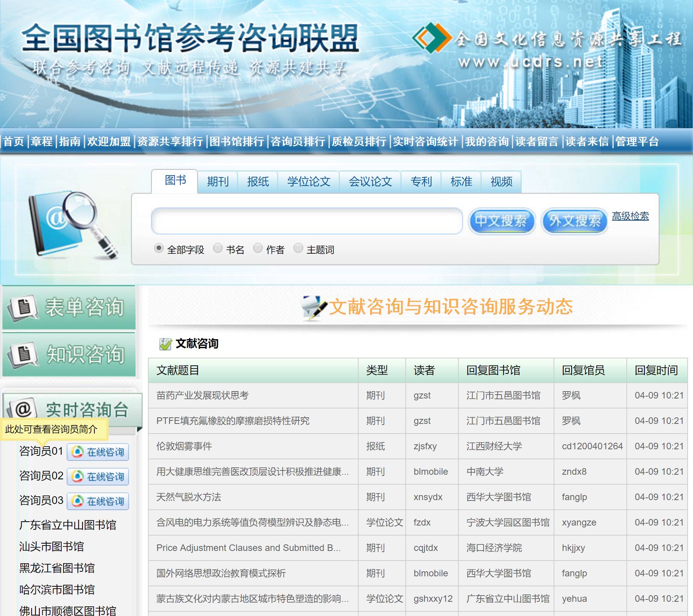Click the 表单咨询 document icon
The image size is (693, 616).
tap(23, 308)
